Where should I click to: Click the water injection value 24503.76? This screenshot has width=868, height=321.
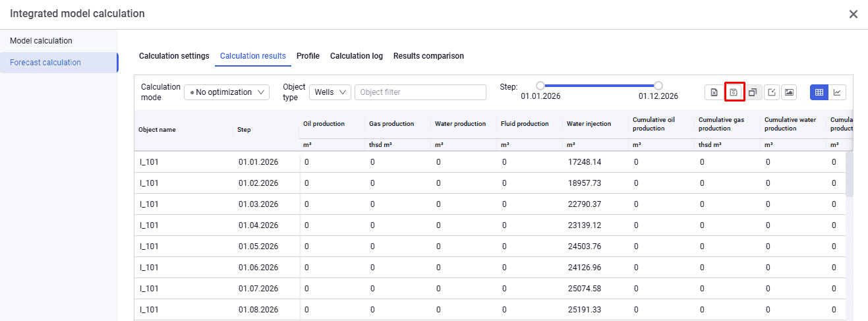pos(585,247)
